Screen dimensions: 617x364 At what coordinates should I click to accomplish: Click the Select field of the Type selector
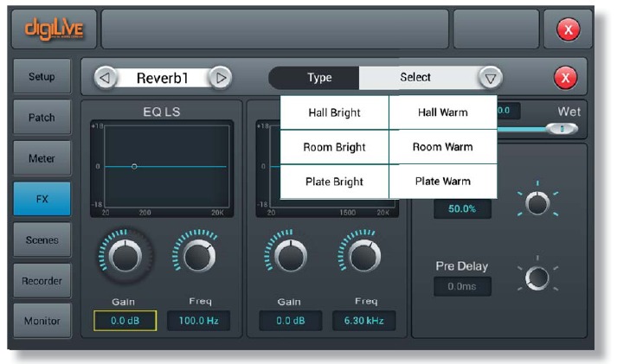click(419, 78)
